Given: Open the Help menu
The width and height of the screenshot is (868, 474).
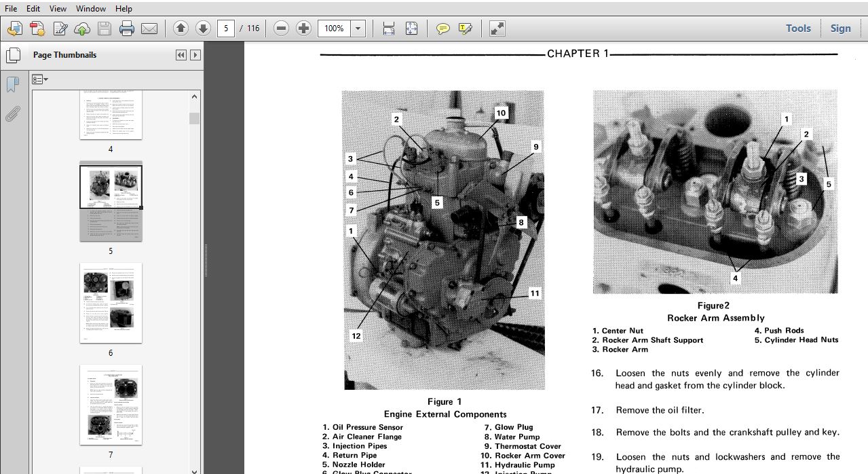Looking at the screenshot, I should [x=124, y=9].
